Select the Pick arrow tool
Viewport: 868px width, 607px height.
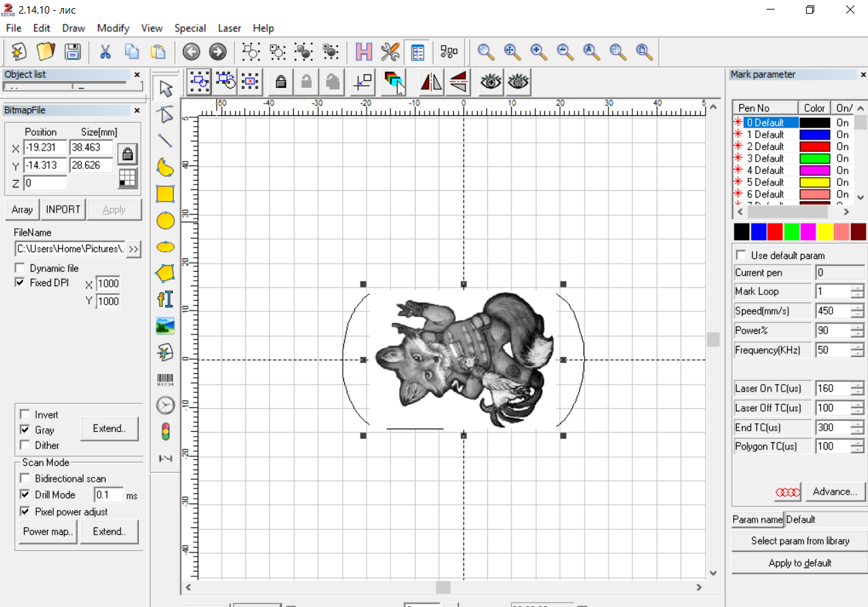166,89
